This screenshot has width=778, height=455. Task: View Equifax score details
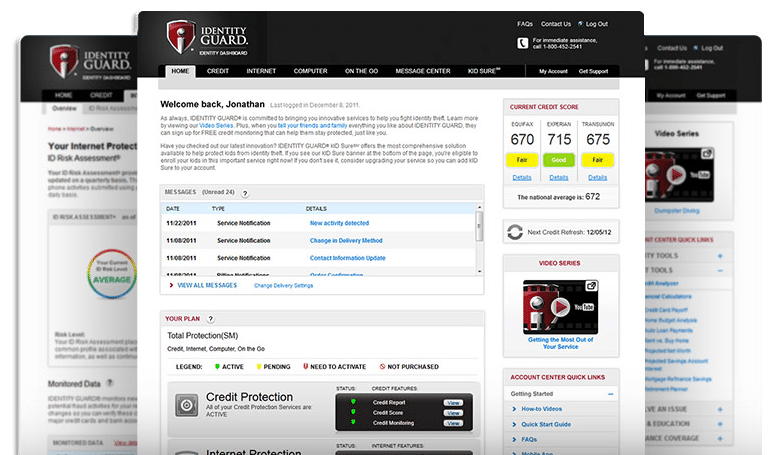click(x=522, y=178)
